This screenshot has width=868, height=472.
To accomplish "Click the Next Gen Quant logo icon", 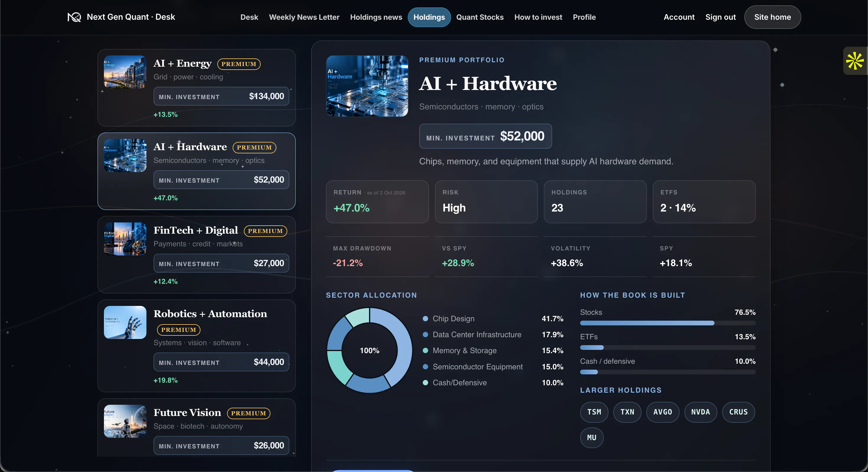I will [x=74, y=17].
